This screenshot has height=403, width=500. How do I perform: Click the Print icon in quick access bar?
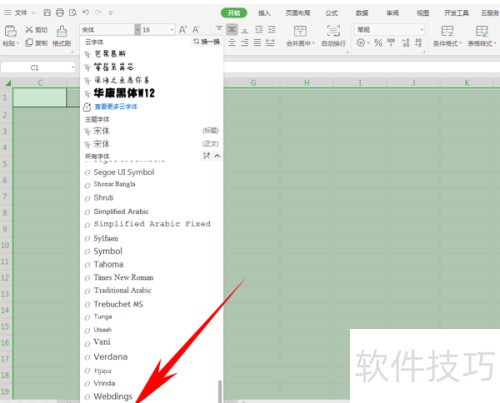click(60, 13)
